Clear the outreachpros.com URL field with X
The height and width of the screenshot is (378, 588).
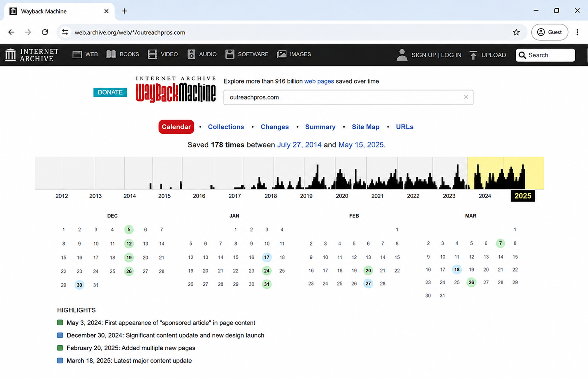pos(466,97)
